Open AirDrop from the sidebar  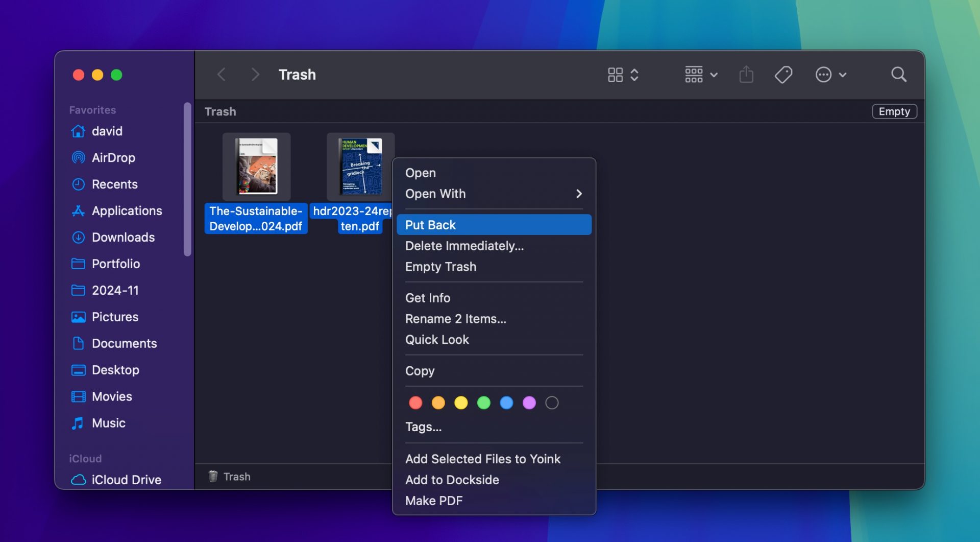tap(113, 157)
